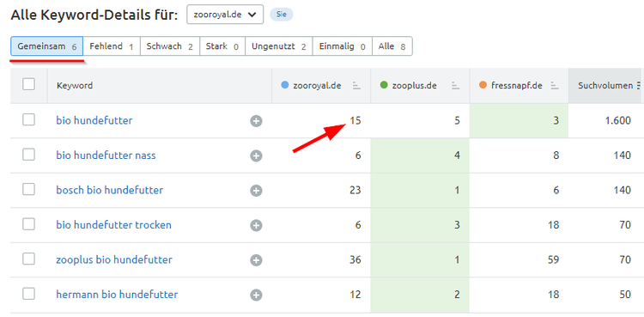The height and width of the screenshot is (317, 644).
Task: Tick checkbox for 'zooplus bio hundefutter'
Action: point(28,259)
